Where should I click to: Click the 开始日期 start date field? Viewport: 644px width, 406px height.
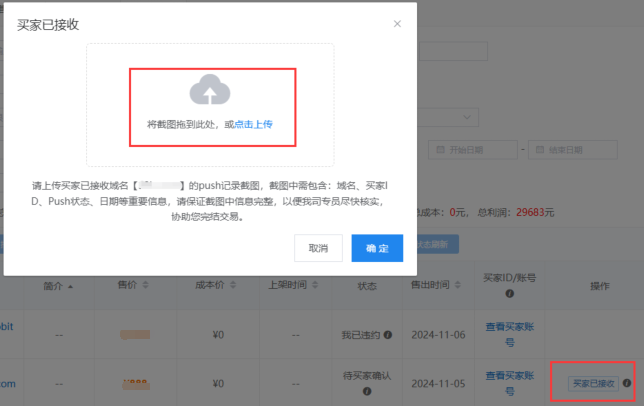point(472,150)
